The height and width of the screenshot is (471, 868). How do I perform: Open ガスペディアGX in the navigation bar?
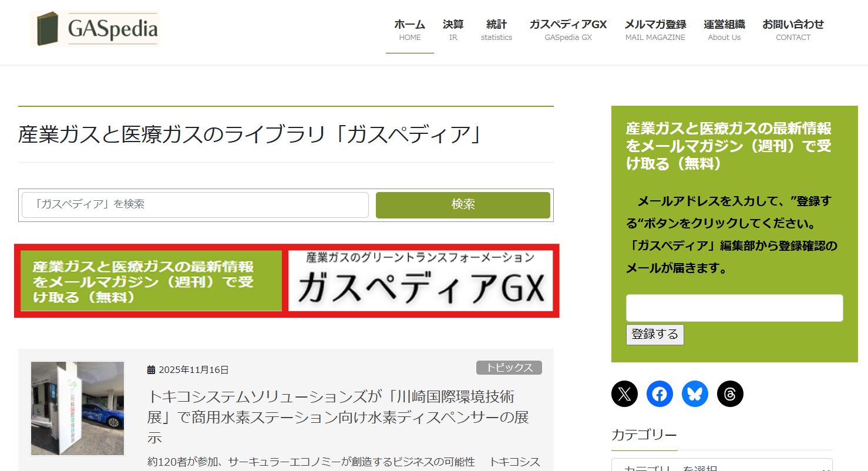pos(568,30)
